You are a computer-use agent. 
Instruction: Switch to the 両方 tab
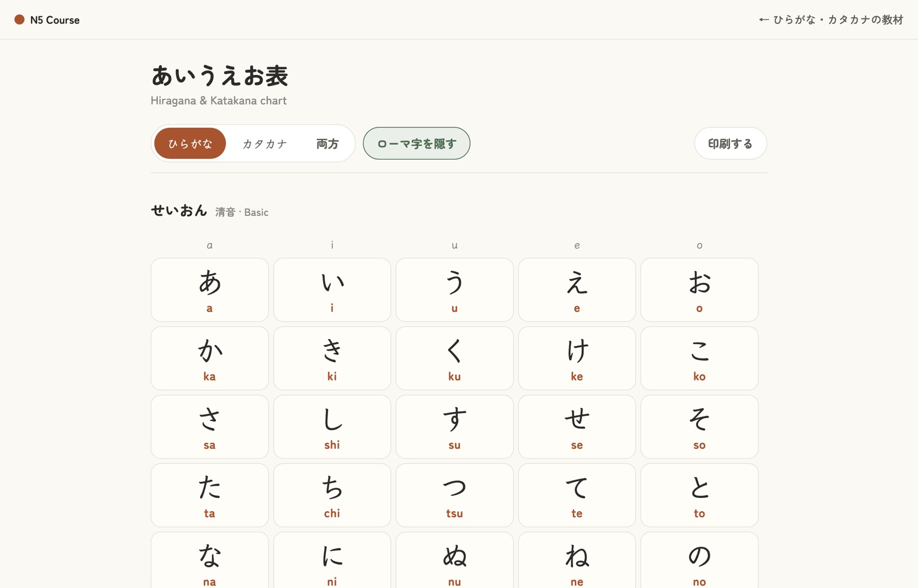pyautogui.click(x=328, y=143)
